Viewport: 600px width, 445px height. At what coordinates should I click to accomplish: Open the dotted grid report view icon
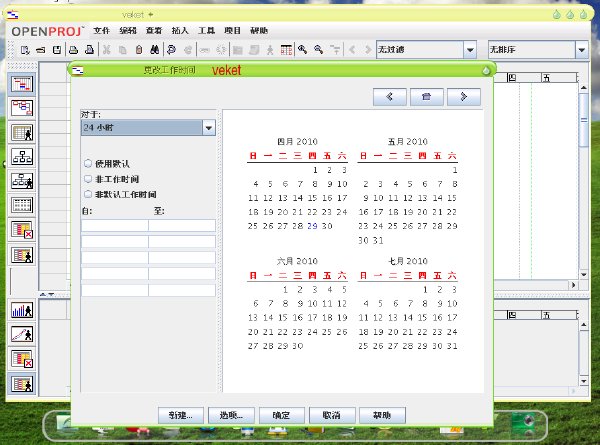[x=22, y=205]
